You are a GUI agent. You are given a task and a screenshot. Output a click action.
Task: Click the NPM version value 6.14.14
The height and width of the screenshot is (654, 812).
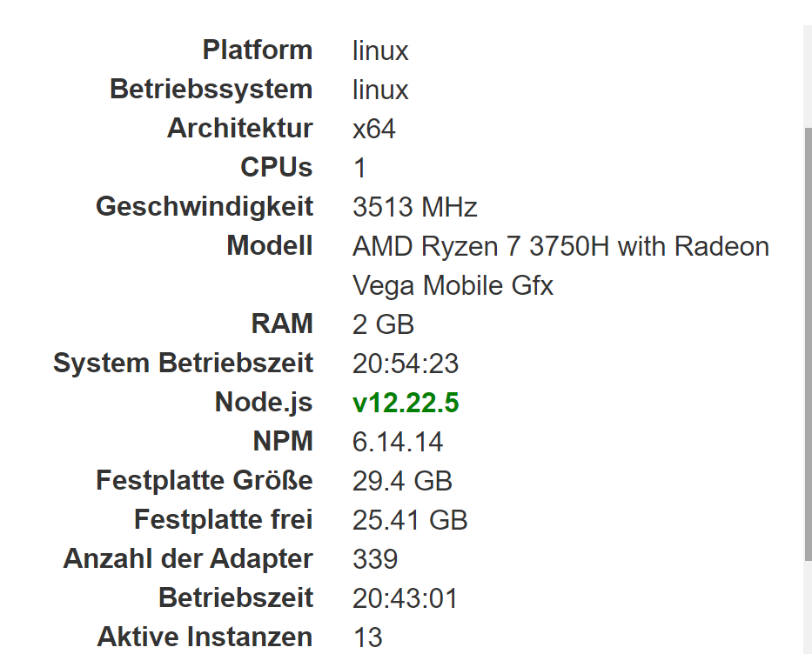[x=398, y=443]
